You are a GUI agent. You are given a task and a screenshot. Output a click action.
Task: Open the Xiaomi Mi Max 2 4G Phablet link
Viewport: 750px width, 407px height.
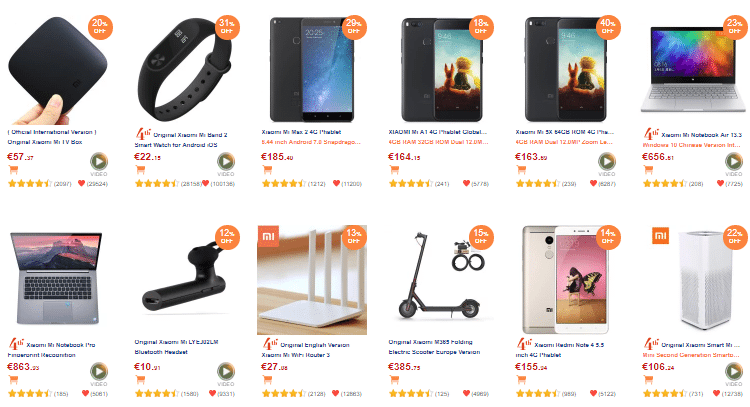(x=301, y=132)
